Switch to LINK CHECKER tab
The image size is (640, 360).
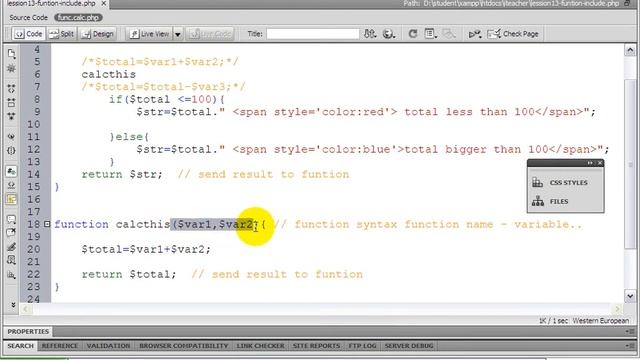[x=260, y=346]
